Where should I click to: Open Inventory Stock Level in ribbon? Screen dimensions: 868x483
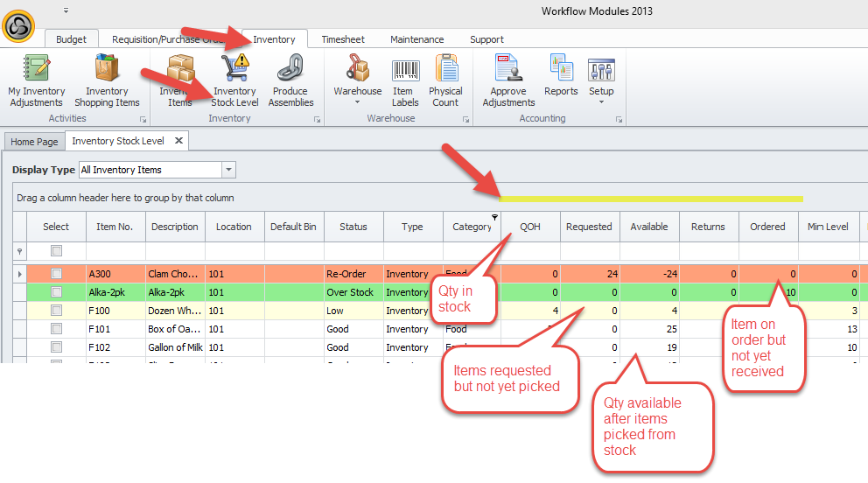[234, 80]
